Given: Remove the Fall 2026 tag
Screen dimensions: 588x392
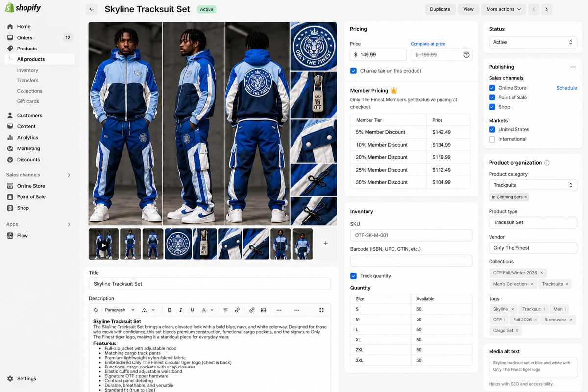Looking at the screenshot, I should [536, 320].
